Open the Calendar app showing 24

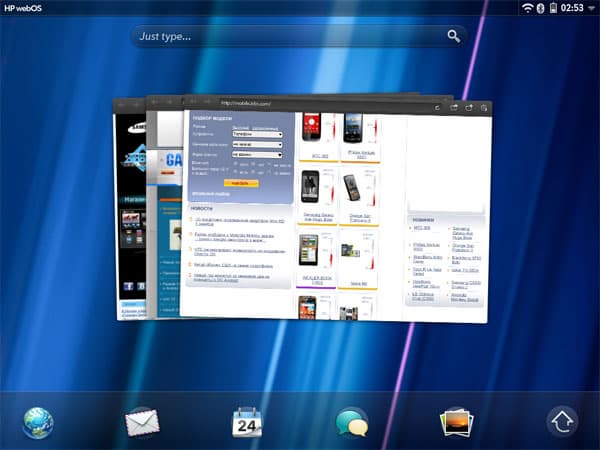[247, 423]
